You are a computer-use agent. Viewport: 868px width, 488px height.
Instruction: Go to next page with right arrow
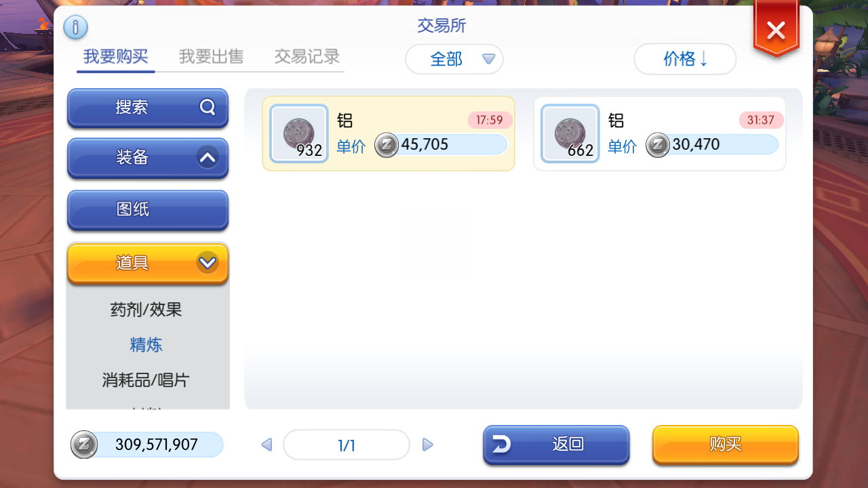(x=427, y=445)
